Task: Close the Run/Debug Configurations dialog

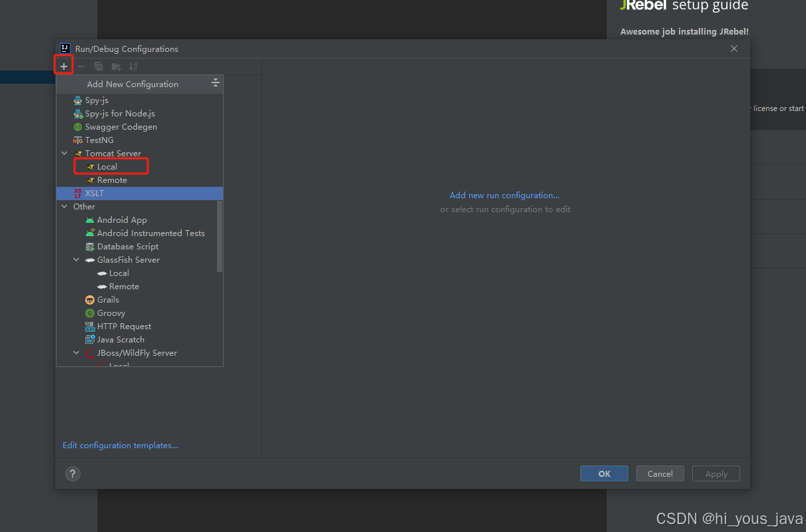Action: pyautogui.click(x=734, y=49)
